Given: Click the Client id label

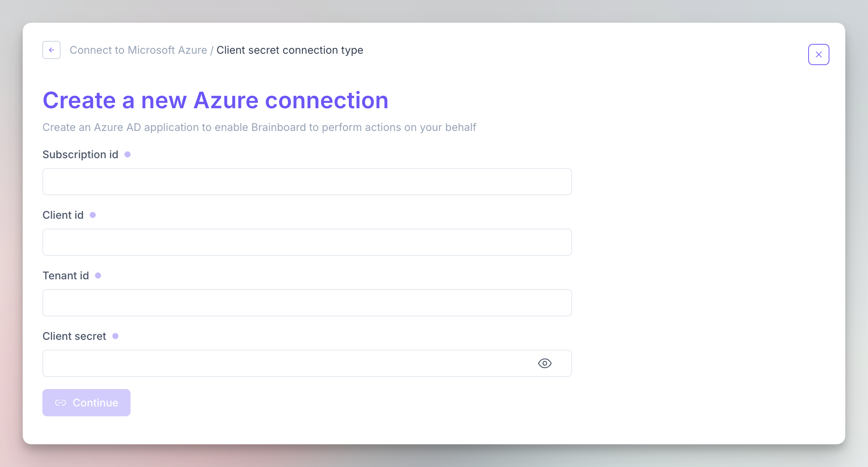Looking at the screenshot, I should coord(63,215).
